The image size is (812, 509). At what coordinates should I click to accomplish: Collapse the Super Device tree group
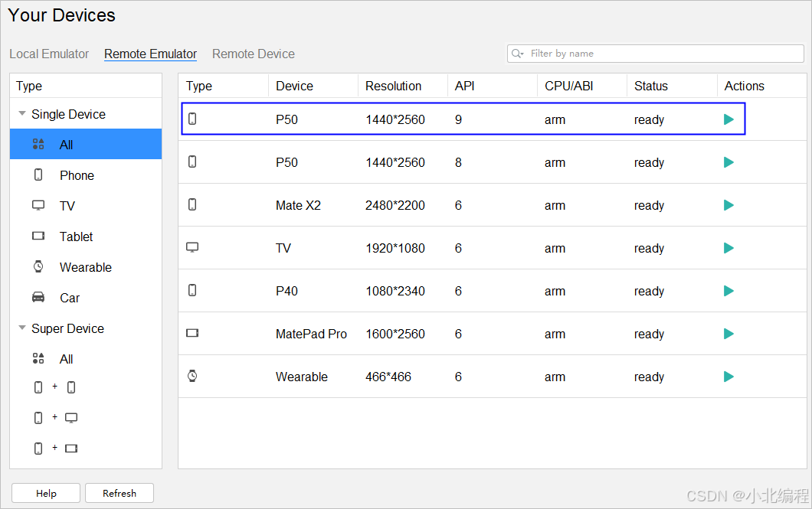coord(21,328)
